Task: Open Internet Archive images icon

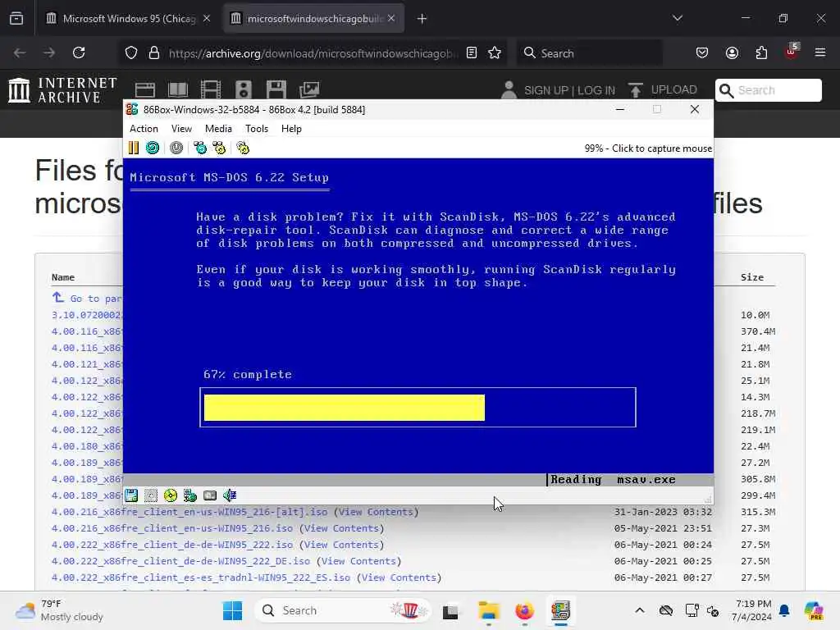Action: [x=309, y=90]
